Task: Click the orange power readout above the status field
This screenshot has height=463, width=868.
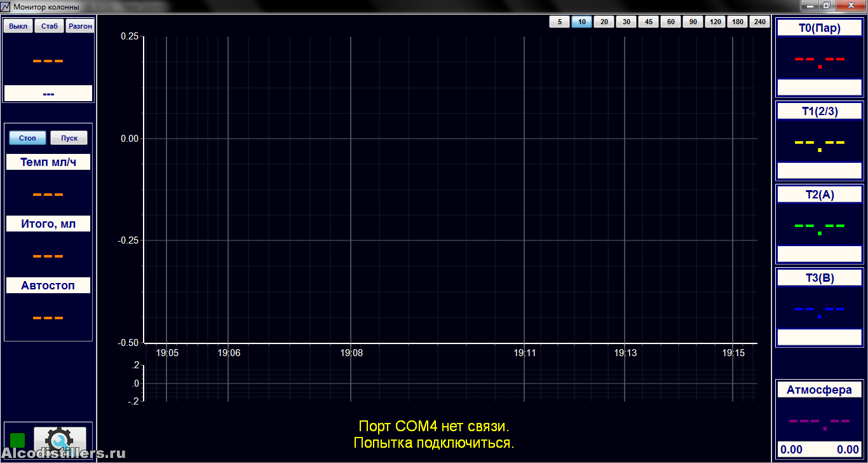Action: [48, 61]
